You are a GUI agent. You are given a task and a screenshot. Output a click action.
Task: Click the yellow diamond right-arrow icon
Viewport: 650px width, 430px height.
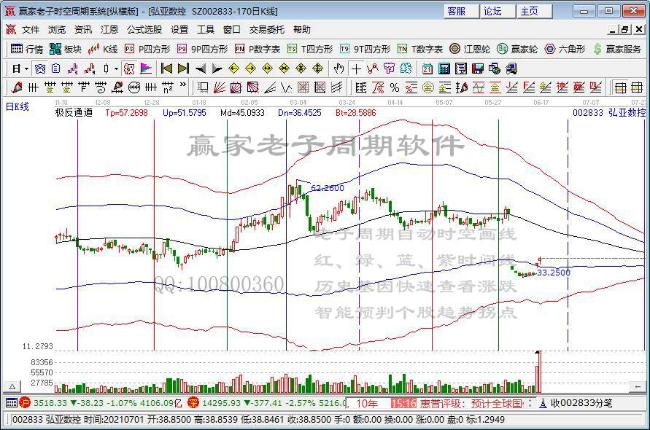point(251,68)
